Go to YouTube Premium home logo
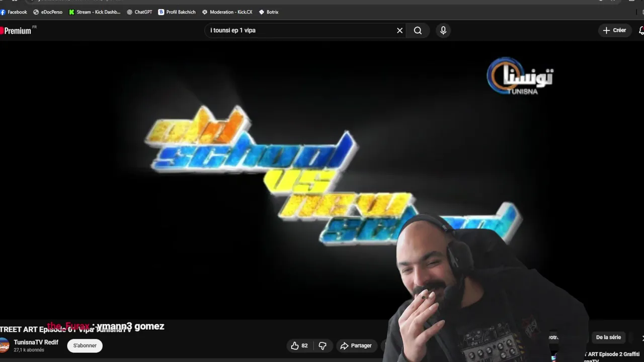The height and width of the screenshot is (362, 644). tap(16, 31)
